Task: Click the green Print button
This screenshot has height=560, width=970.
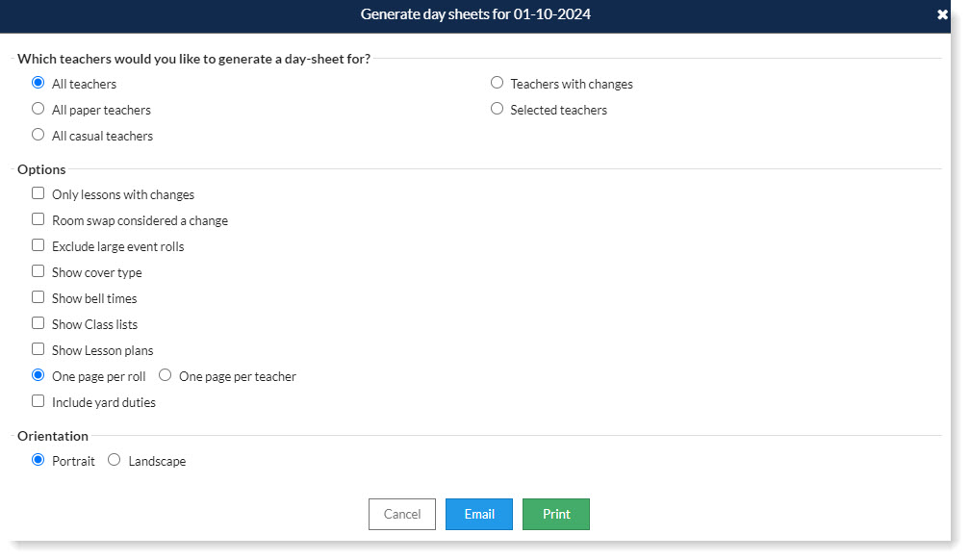Action: (556, 514)
